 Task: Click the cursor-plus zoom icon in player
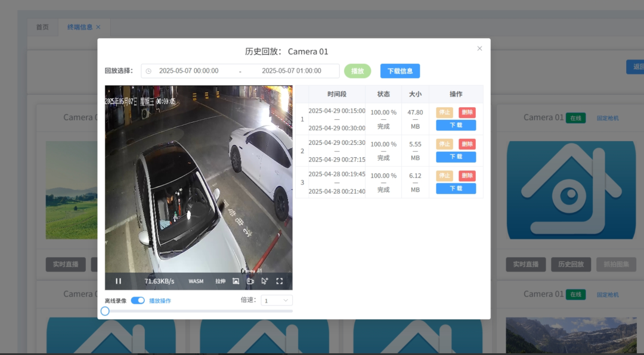click(x=265, y=281)
